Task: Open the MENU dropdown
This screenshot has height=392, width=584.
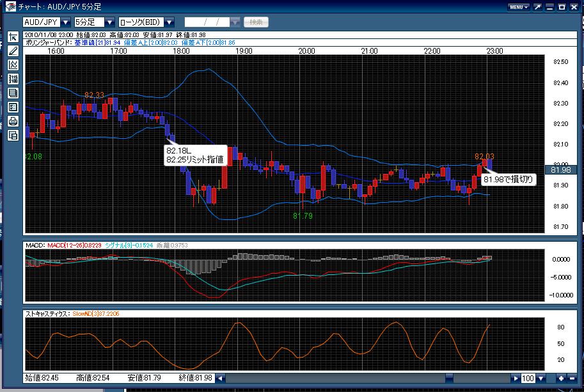Action: click(519, 7)
